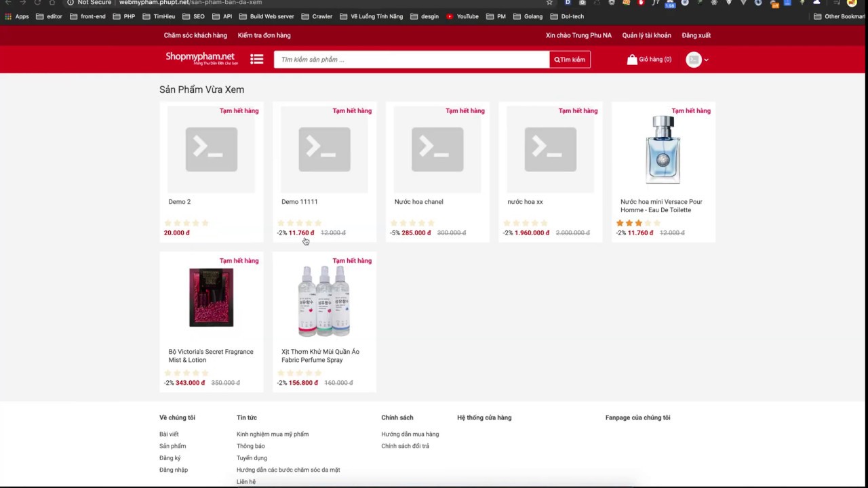Open the PHP bookmarks folder
The image size is (868, 488).
(124, 16)
